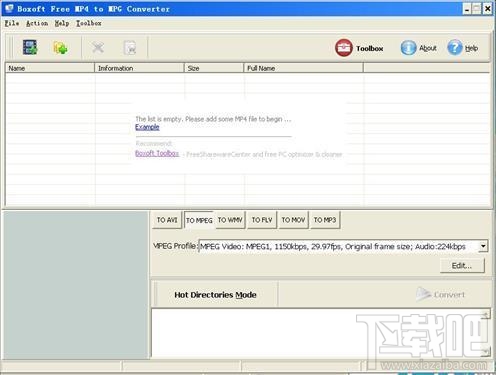Image resolution: width=496 pixels, height=375 pixels.
Task: Close the converter window
Action: [x=487, y=9]
